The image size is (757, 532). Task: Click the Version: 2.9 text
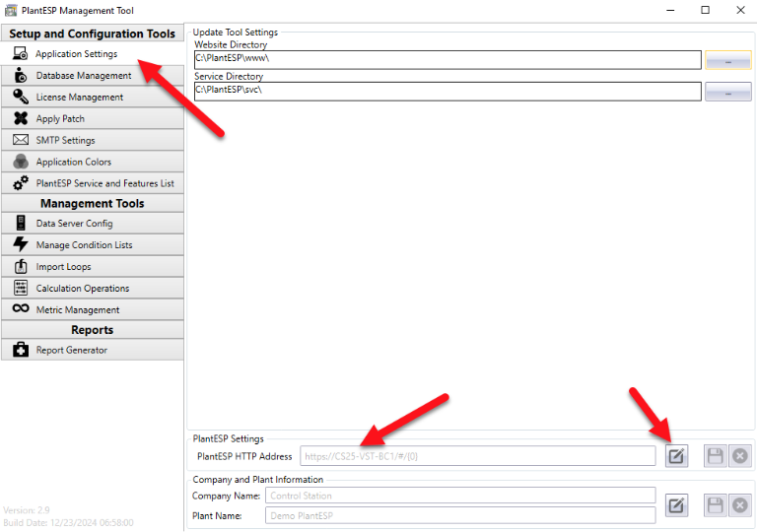coord(27,510)
